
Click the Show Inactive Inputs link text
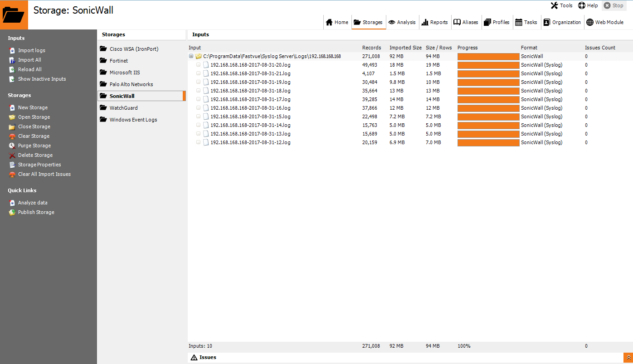pos(42,79)
